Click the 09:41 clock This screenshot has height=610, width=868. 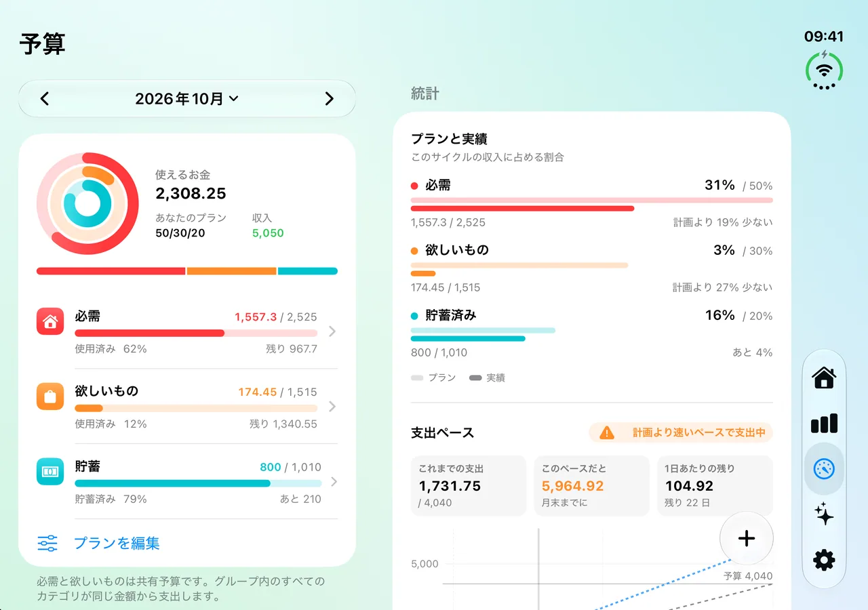[x=824, y=37]
